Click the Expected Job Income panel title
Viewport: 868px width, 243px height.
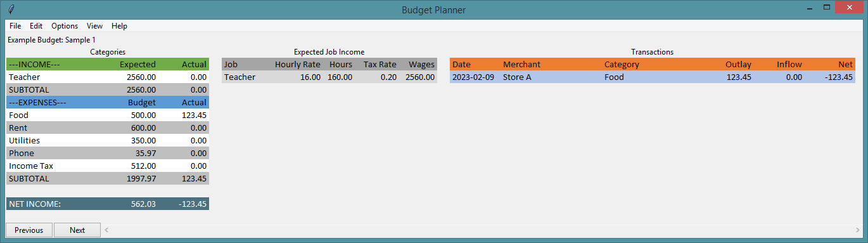point(329,51)
